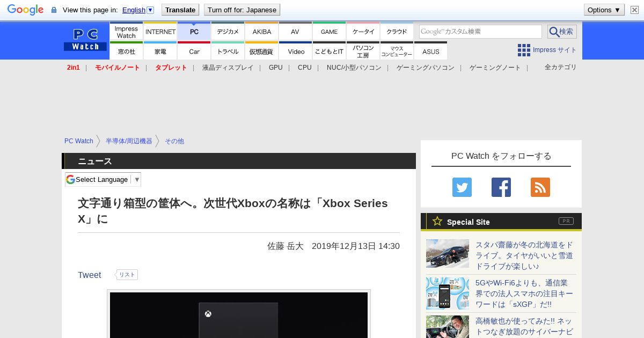644x338 pixels.
Task: Open the スタバ齋藤 Hokkaido drive article
Action: 524,255
